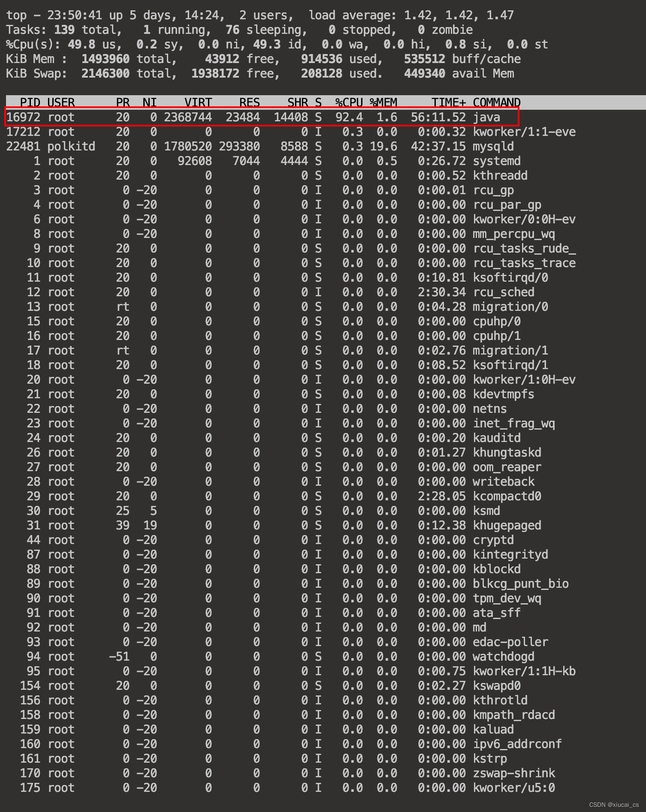Click the 56:11.52 time value for java
Image resolution: width=646 pixels, height=812 pixels.
click(438, 117)
